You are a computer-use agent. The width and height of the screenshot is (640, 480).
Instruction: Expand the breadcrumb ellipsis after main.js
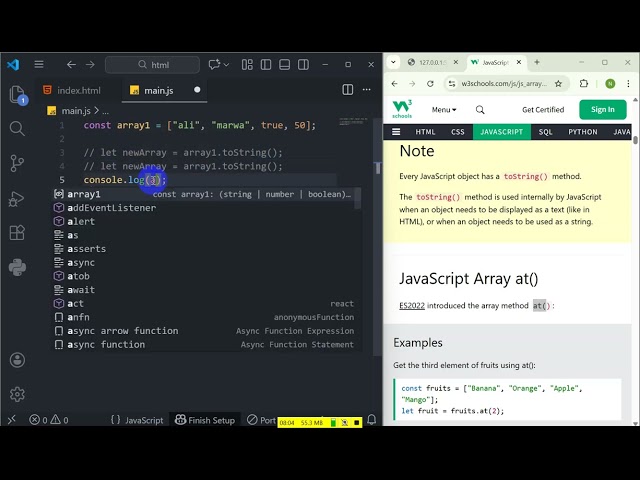(x=105, y=111)
